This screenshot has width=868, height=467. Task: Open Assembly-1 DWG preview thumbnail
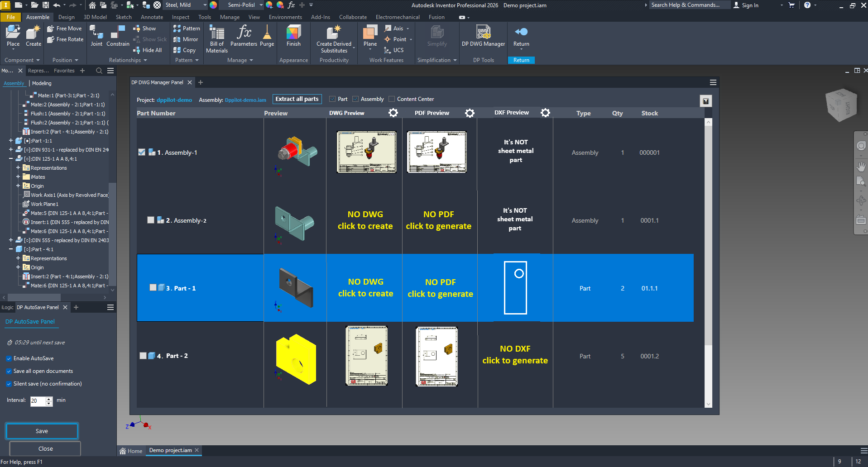click(x=366, y=152)
